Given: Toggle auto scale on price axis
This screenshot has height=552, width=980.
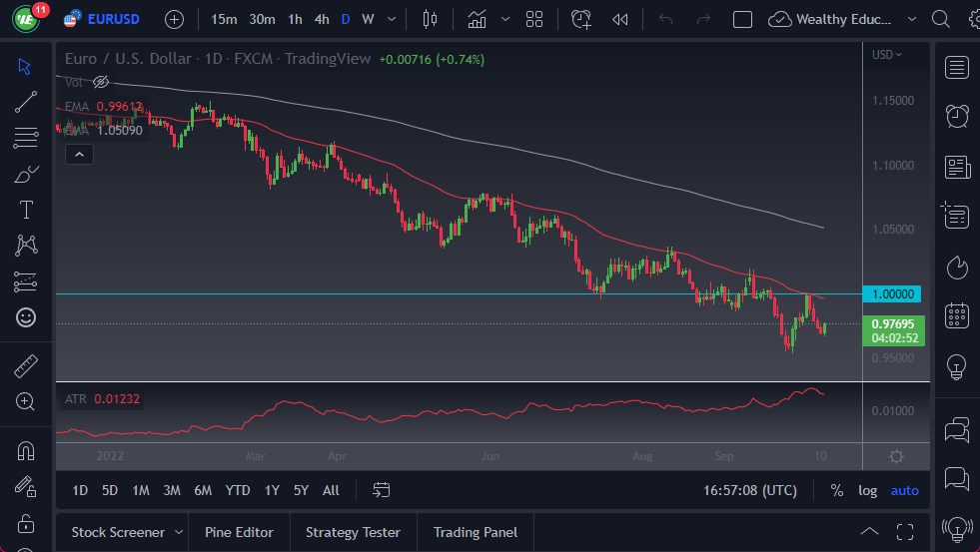Looking at the screenshot, I should tap(904, 490).
